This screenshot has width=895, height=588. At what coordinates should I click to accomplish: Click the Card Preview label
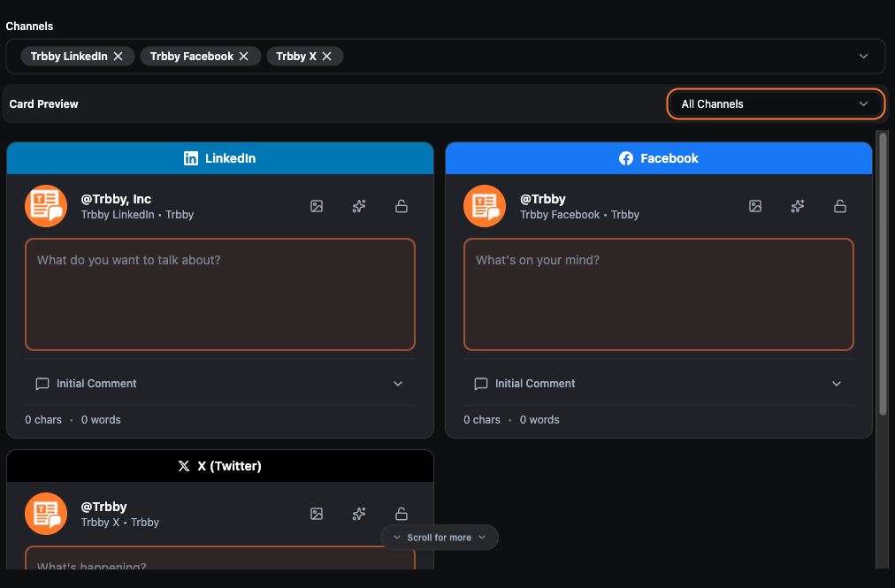pyautogui.click(x=44, y=104)
